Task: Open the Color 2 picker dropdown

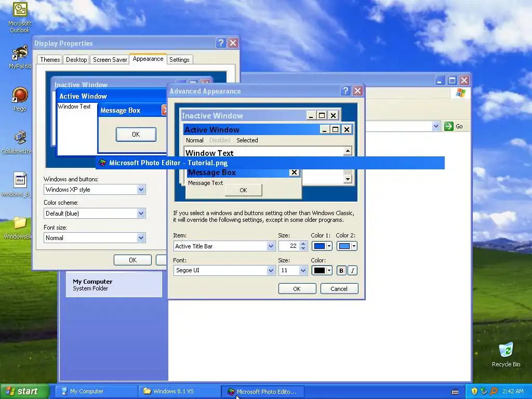Action: click(x=347, y=246)
